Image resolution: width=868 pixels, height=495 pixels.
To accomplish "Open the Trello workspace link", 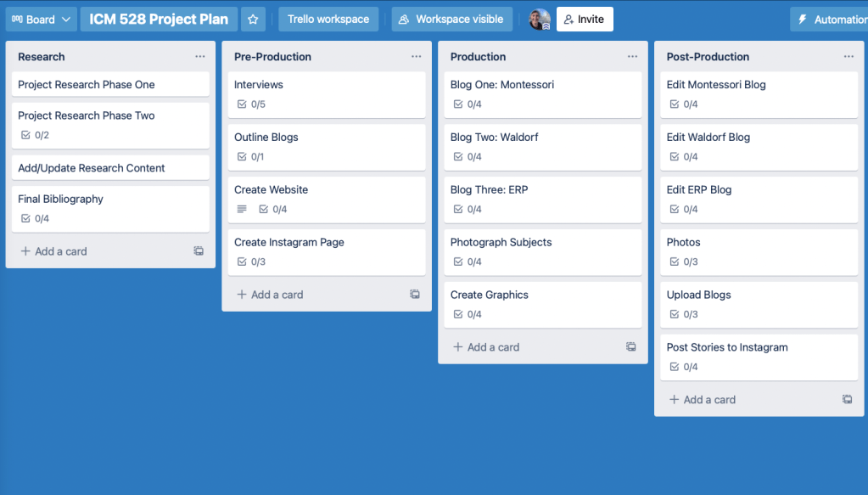I will 328,20.
